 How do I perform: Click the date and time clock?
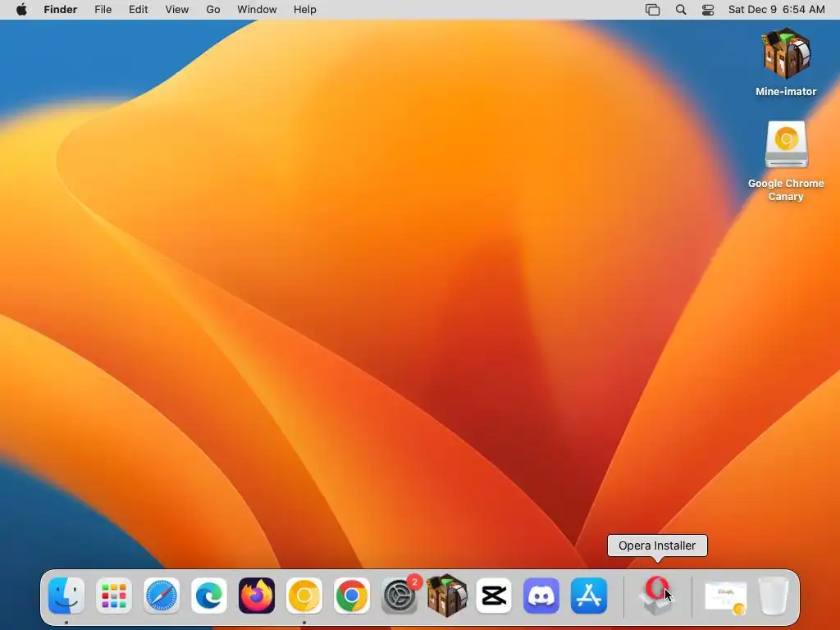[777, 10]
